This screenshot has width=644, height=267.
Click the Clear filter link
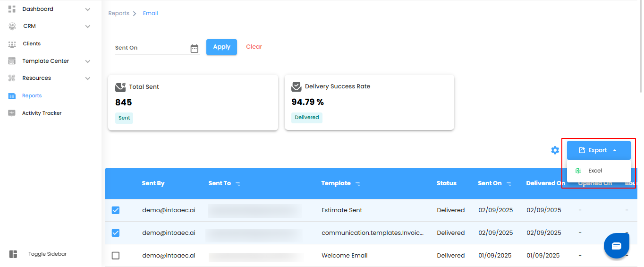pyautogui.click(x=254, y=47)
